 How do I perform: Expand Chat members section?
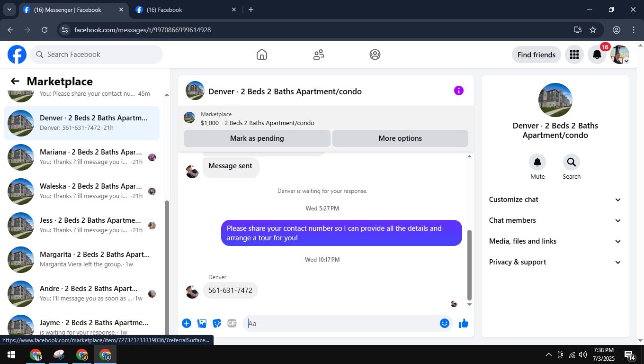coord(555,220)
